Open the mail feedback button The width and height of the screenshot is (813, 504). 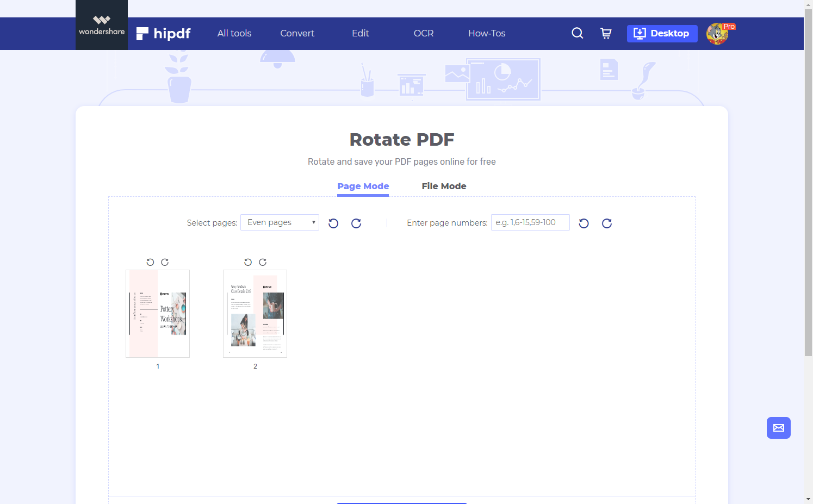(779, 428)
